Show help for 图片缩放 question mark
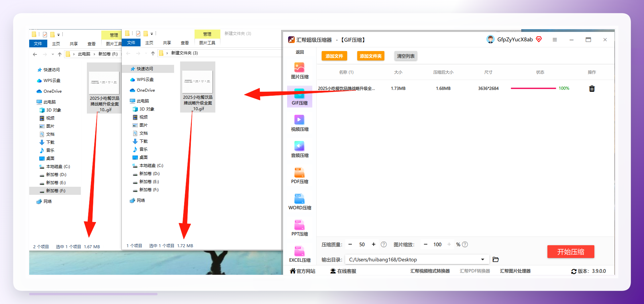The image size is (644, 304). tap(465, 245)
